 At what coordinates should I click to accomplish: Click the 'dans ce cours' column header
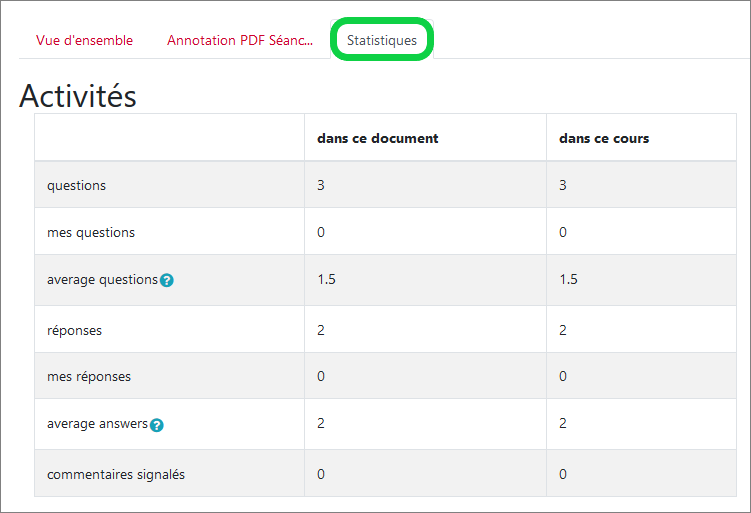604,138
